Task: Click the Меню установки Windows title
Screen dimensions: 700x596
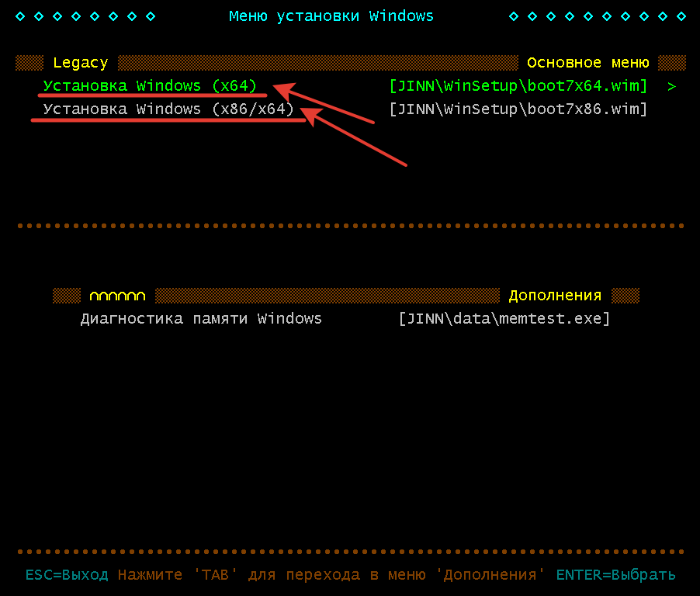Action: 331,16
